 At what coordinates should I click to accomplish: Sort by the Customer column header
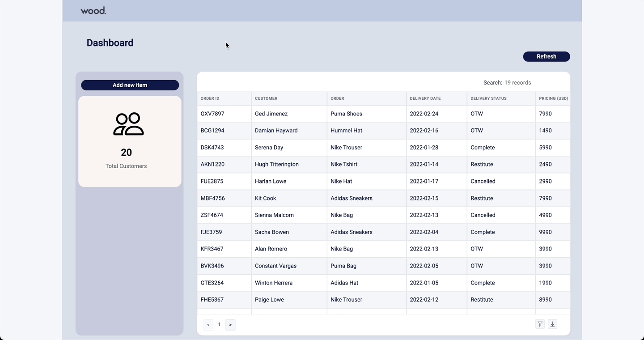tap(266, 98)
